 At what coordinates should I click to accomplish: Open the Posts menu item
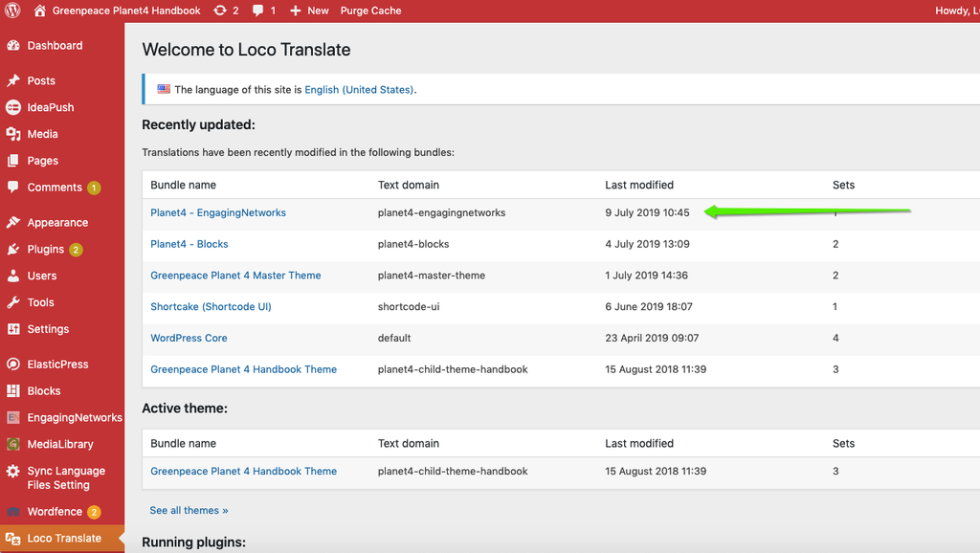click(x=41, y=80)
